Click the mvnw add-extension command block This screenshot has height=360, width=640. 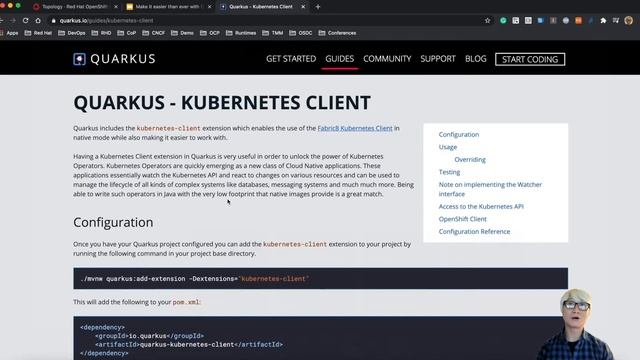(320, 279)
